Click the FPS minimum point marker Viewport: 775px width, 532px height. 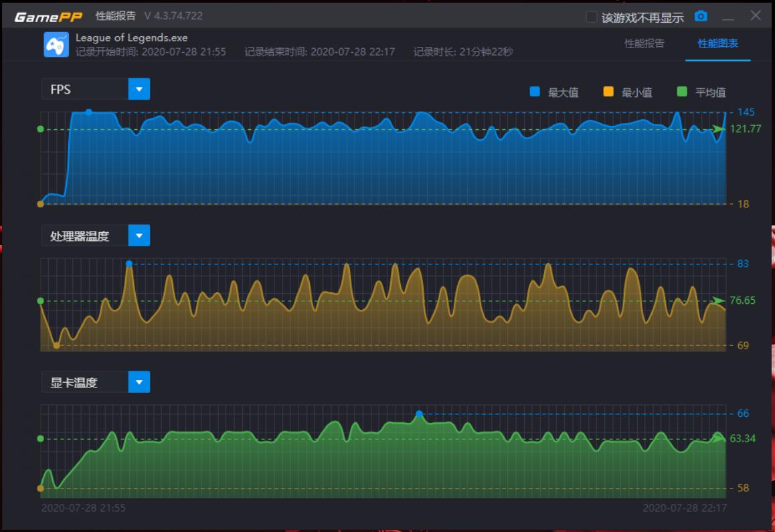[x=41, y=203]
